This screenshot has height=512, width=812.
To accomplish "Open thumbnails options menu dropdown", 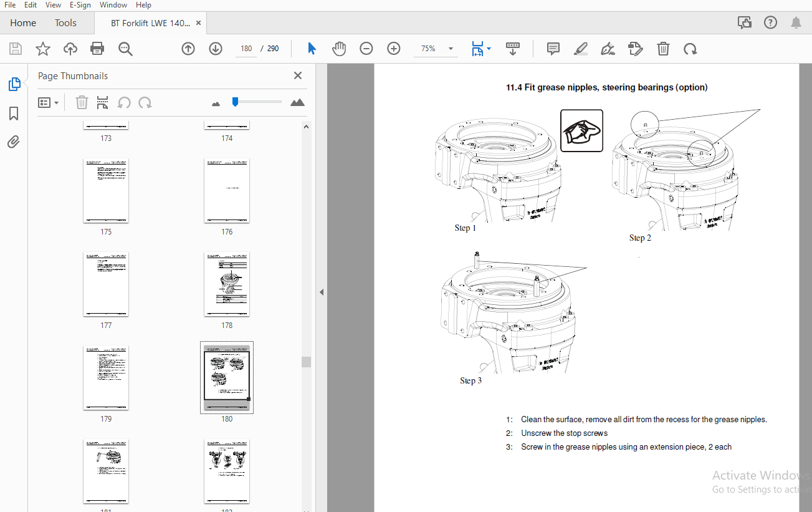I will coord(49,102).
